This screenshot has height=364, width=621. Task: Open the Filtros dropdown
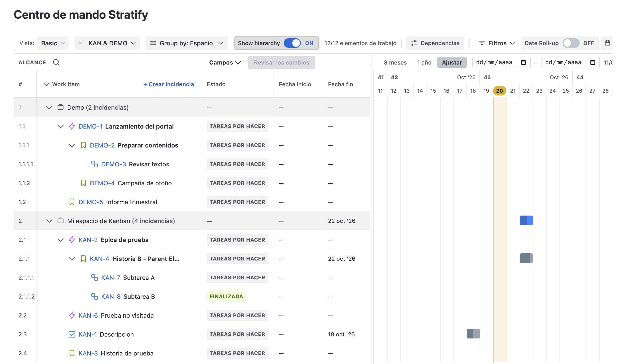[x=497, y=43]
